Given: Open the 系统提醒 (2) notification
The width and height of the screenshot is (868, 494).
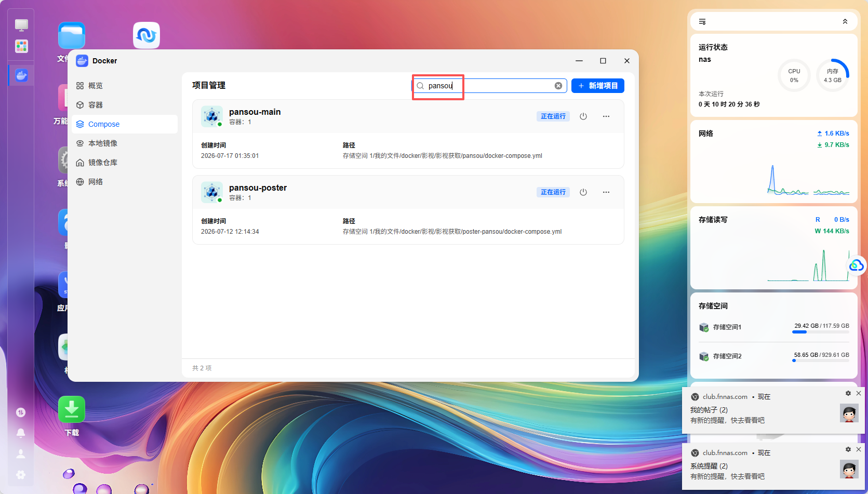Looking at the screenshot, I should coord(773,466).
